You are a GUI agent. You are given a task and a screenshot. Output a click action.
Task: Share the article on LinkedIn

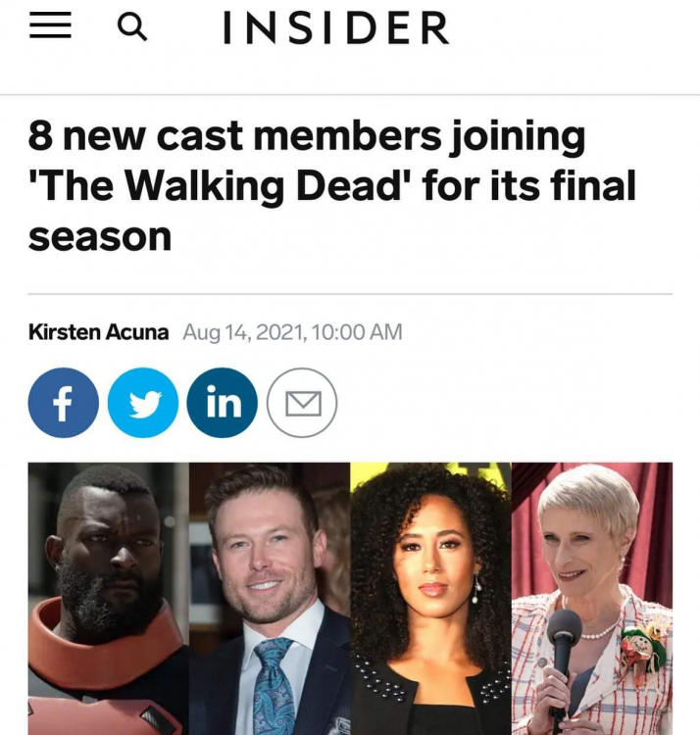tap(223, 403)
